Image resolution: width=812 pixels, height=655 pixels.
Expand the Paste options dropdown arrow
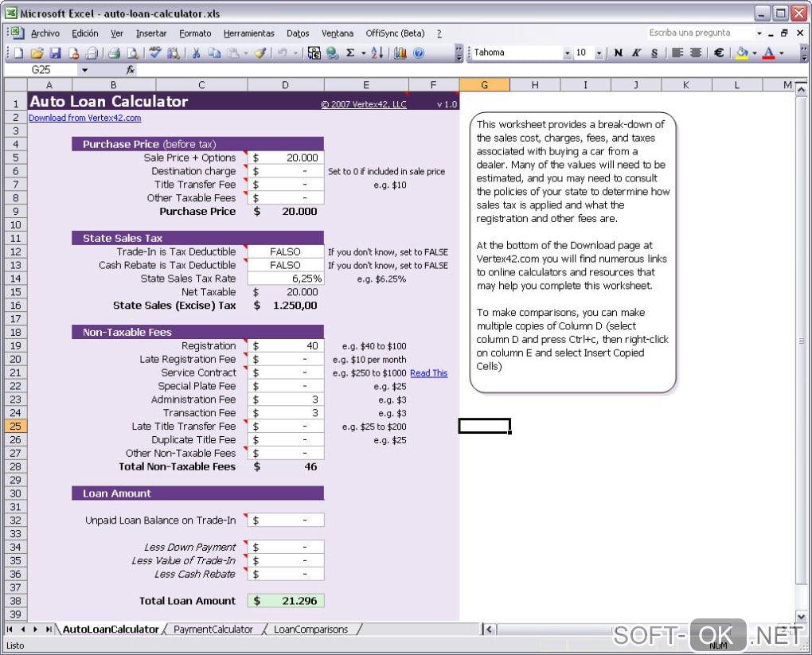(245, 53)
